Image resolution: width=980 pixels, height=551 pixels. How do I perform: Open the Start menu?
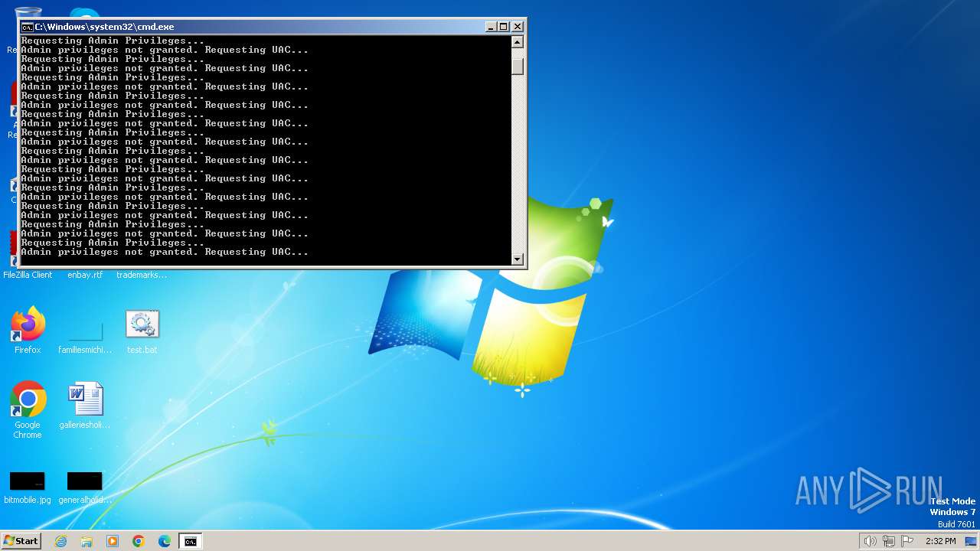pyautogui.click(x=21, y=541)
